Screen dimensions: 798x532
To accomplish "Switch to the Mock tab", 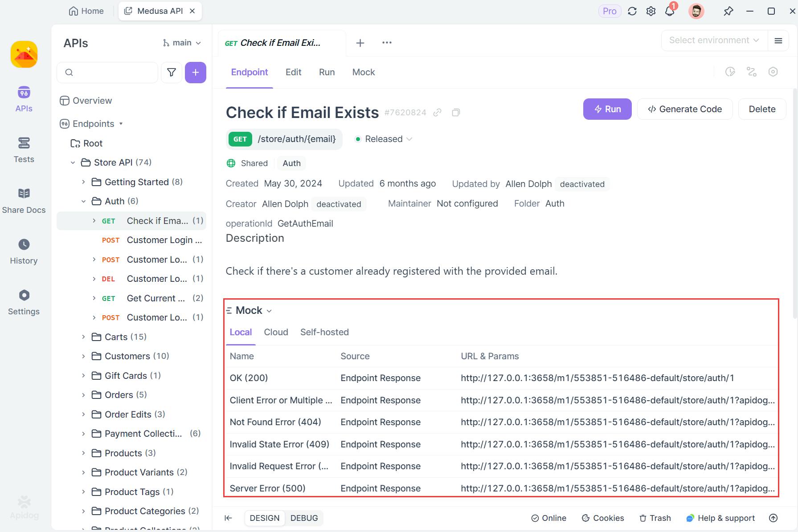I will click(x=364, y=72).
